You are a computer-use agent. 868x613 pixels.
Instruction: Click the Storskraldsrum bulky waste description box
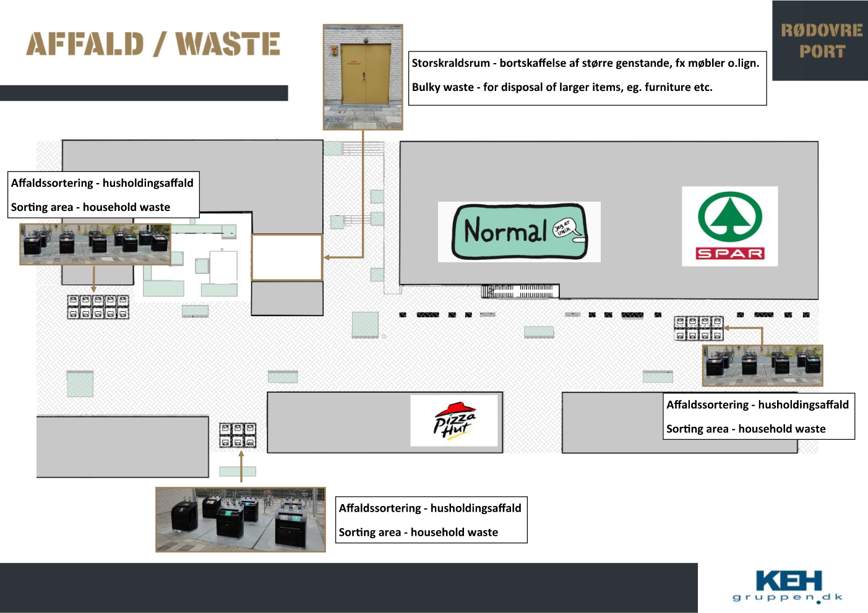pyautogui.click(x=587, y=79)
